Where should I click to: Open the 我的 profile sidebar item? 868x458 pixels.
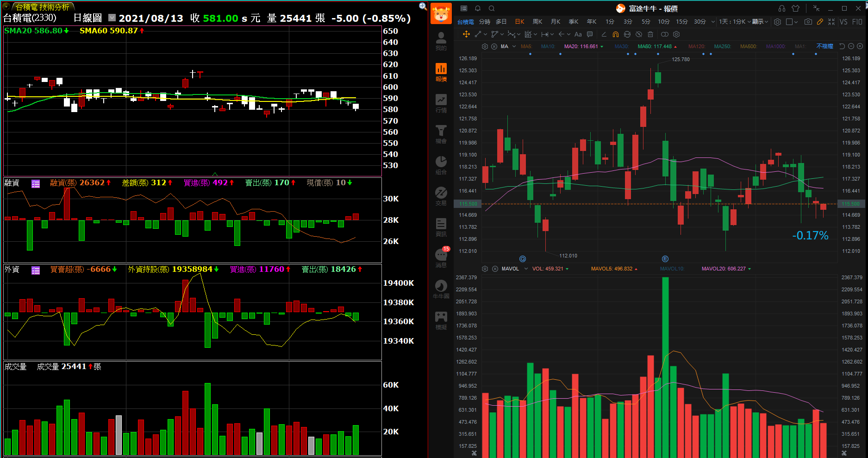click(441, 41)
